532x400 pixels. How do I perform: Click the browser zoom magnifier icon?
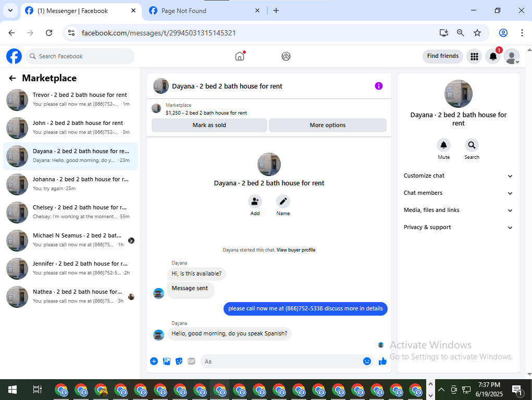click(x=461, y=33)
